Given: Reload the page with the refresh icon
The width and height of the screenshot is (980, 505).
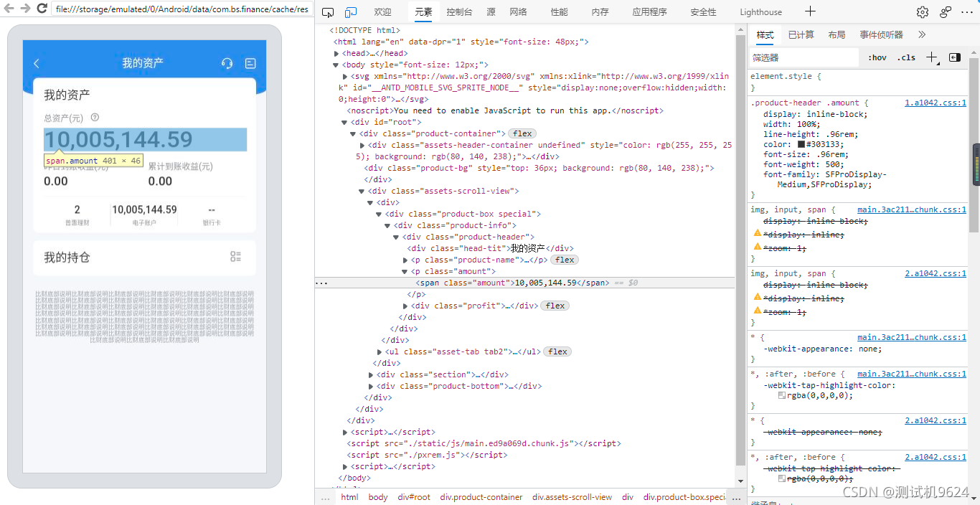Looking at the screenshot, I should [42, 9].
